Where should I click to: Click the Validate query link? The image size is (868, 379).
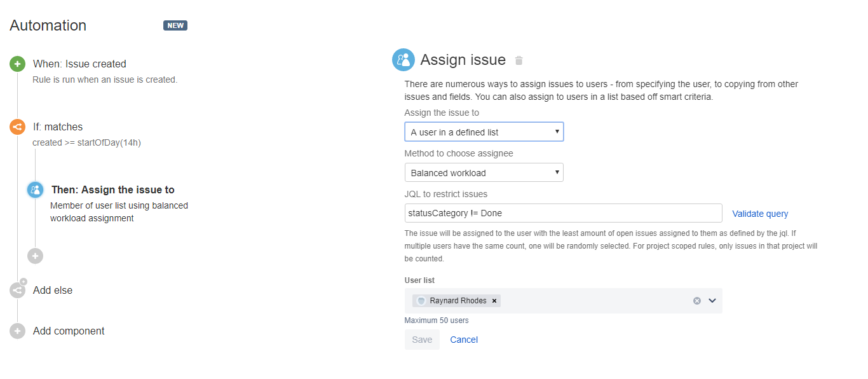tap(760, 214)
